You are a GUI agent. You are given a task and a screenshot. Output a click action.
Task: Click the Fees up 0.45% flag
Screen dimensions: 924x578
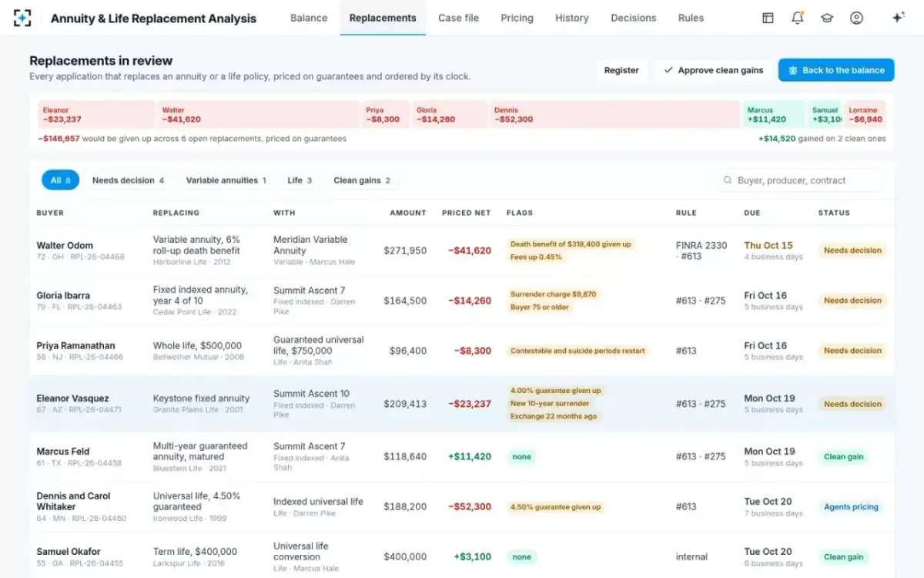pyautogui.click(x=536, y=257)
